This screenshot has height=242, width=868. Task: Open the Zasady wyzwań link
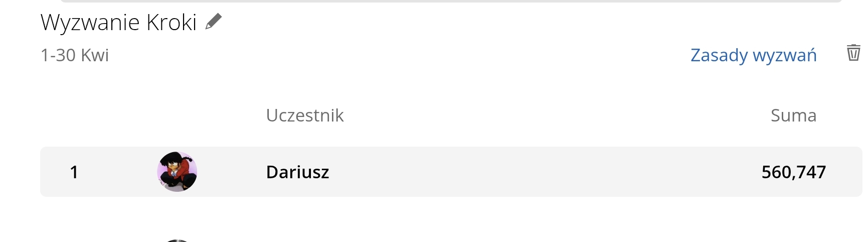pyautogui.click(x=753, y=55)
